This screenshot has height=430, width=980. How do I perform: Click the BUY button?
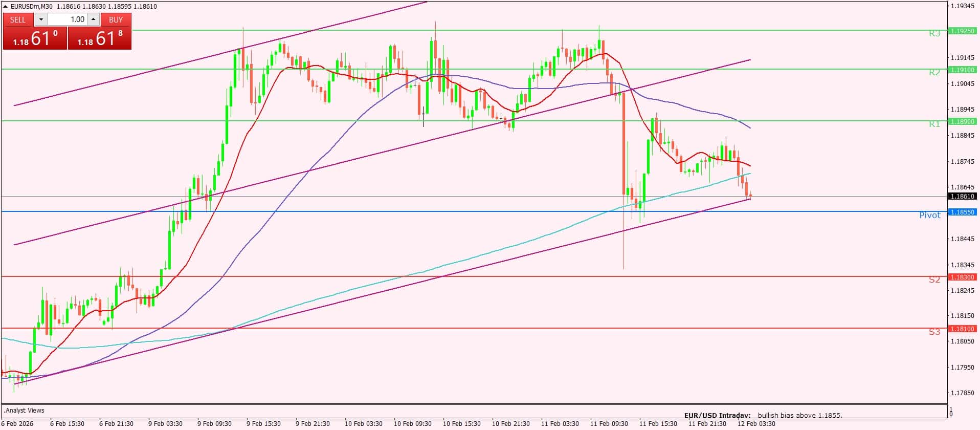(116, 19)
